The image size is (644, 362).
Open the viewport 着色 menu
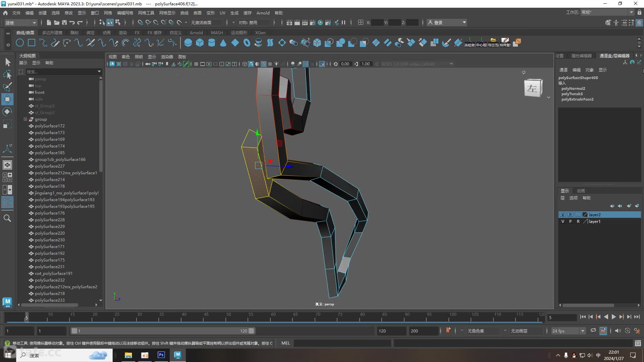coord(125,57)
